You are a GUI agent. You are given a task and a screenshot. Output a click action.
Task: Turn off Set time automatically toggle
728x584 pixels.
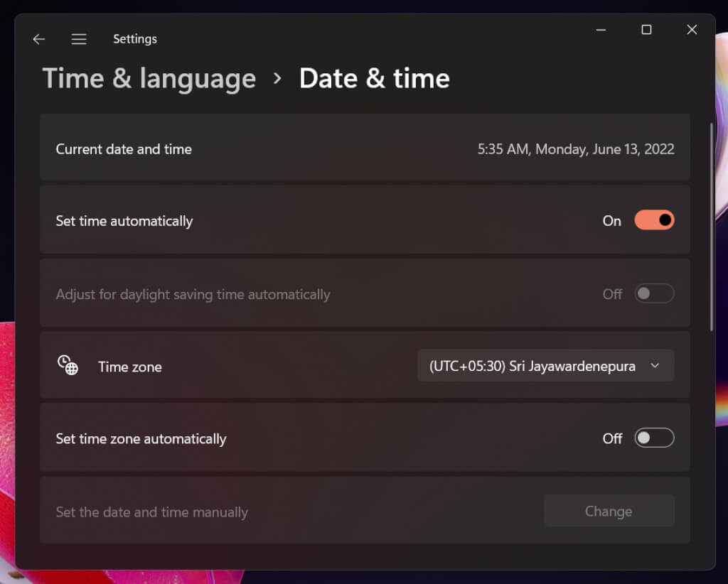click(x=654, y=220)
